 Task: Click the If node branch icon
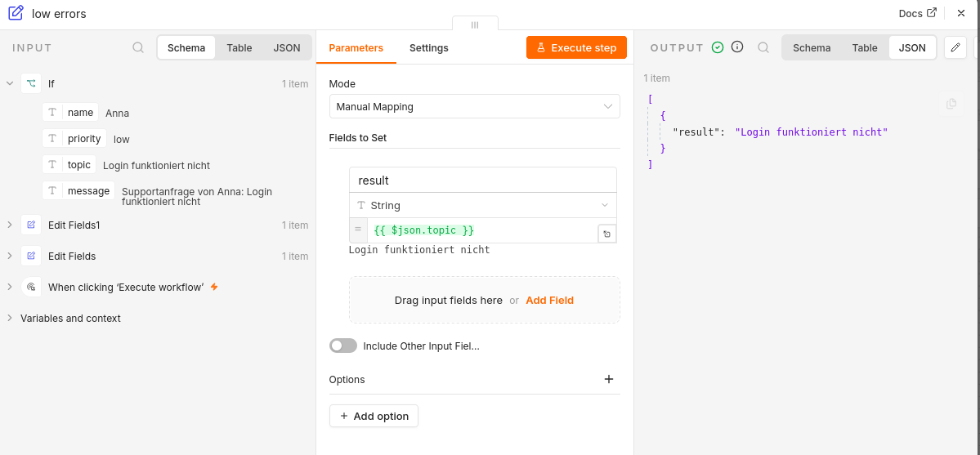(x=31, y=84)
